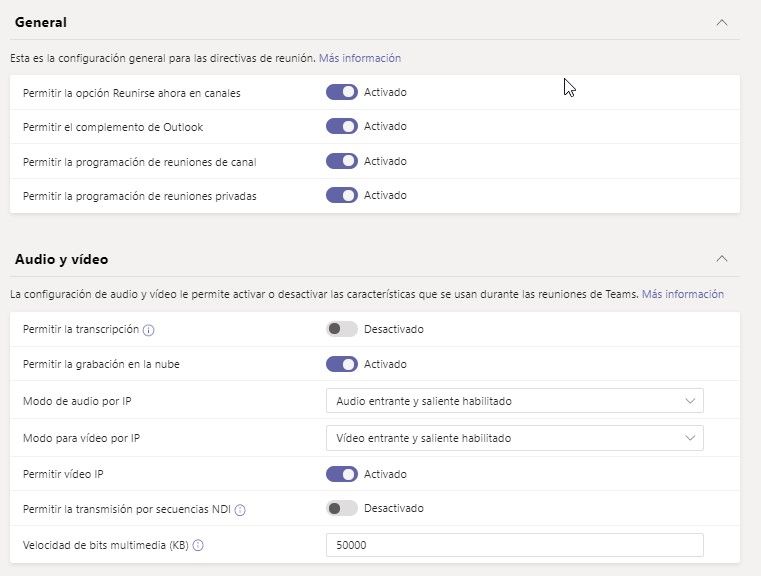Click label Permitir el complemento de Outlook
Viewport: 761px width, 576px height.
pyautogui.click(x=113, y=127)
